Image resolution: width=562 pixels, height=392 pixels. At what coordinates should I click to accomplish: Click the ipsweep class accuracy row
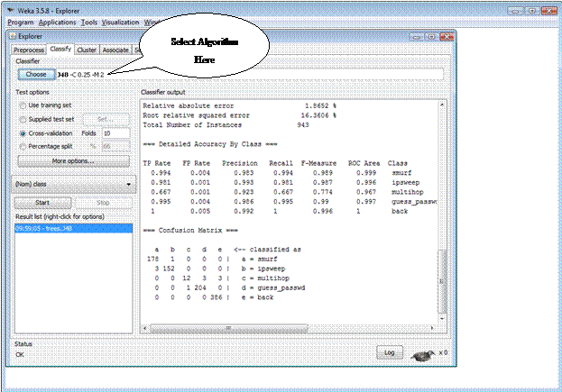coord(285,183)
